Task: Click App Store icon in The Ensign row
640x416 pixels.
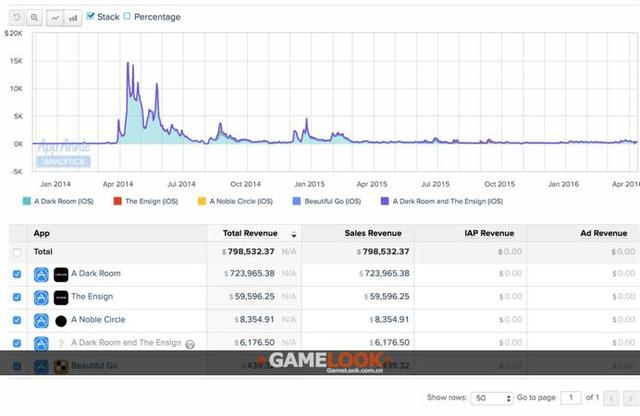Action: [41, 296]
